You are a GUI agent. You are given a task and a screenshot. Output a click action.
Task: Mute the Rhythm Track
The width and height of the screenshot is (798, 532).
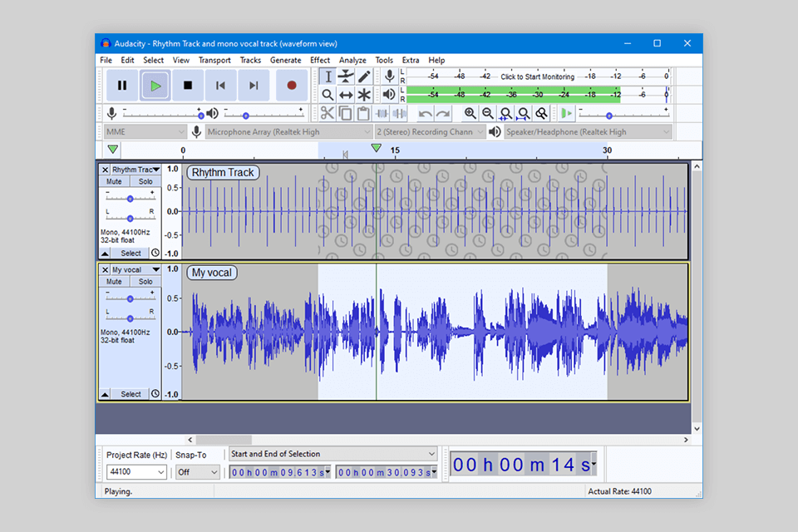point(114,182)
